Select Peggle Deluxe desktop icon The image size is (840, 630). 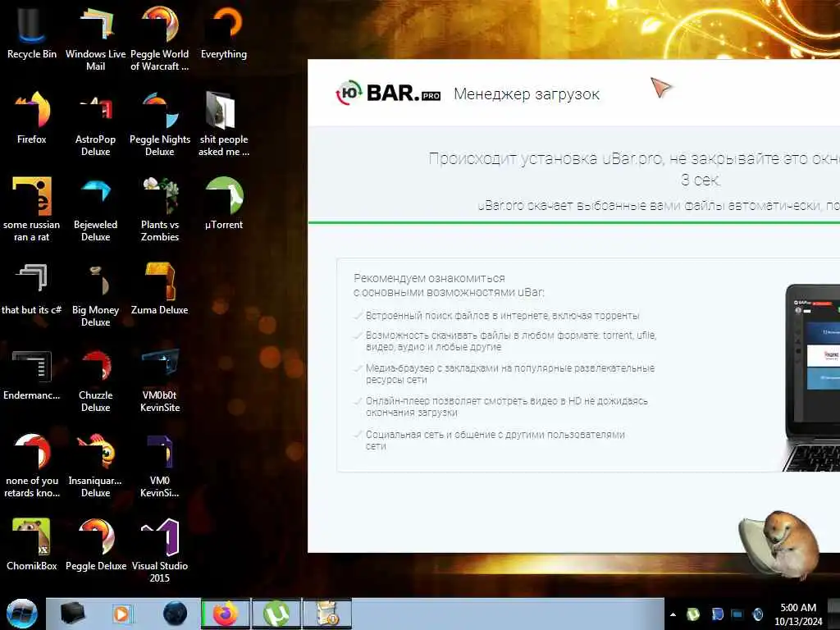coord(95,545)
